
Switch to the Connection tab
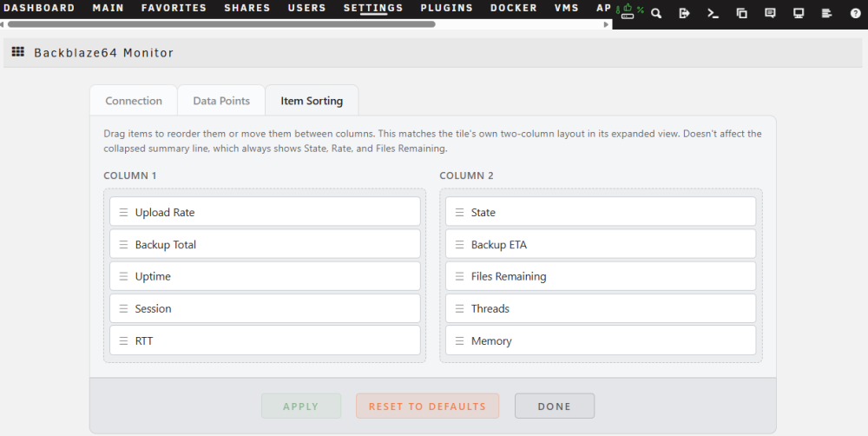pos(134,101)
